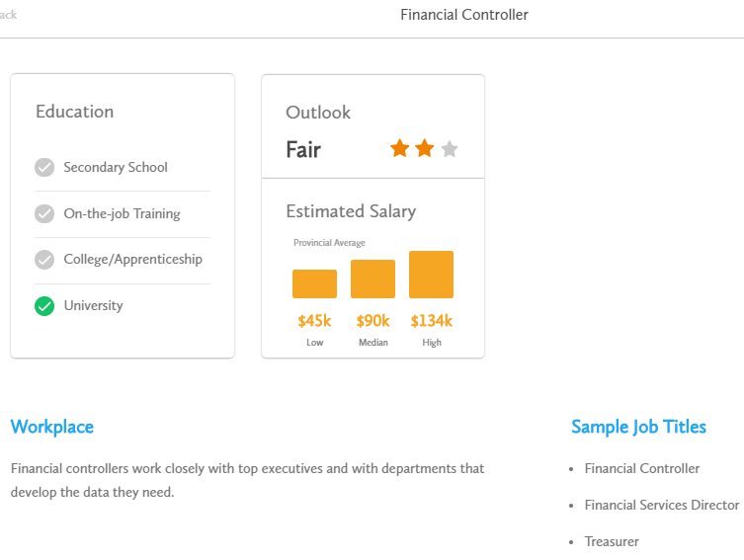This screenshot has width=744, height=560.
Task: Click the $45k low salary value
Action: click(x=314, y=321)
